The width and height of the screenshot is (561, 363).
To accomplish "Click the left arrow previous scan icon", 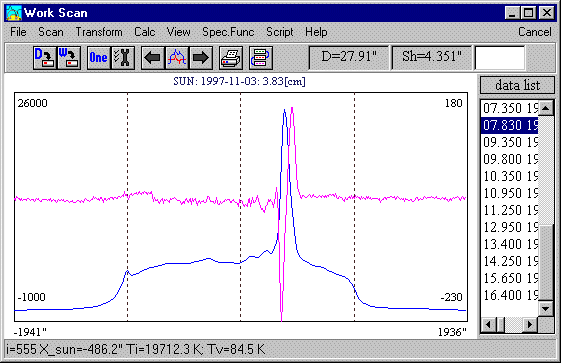I will pos(153,58).
